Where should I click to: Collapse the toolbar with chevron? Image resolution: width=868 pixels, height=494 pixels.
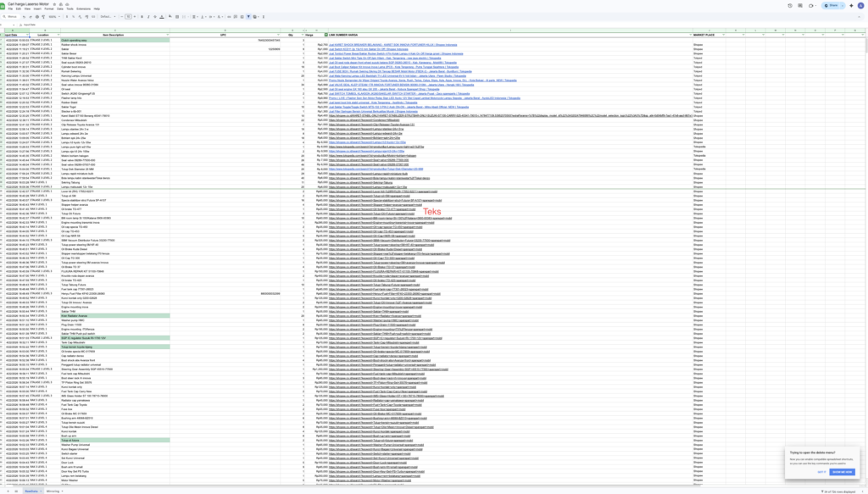[860, 17]
